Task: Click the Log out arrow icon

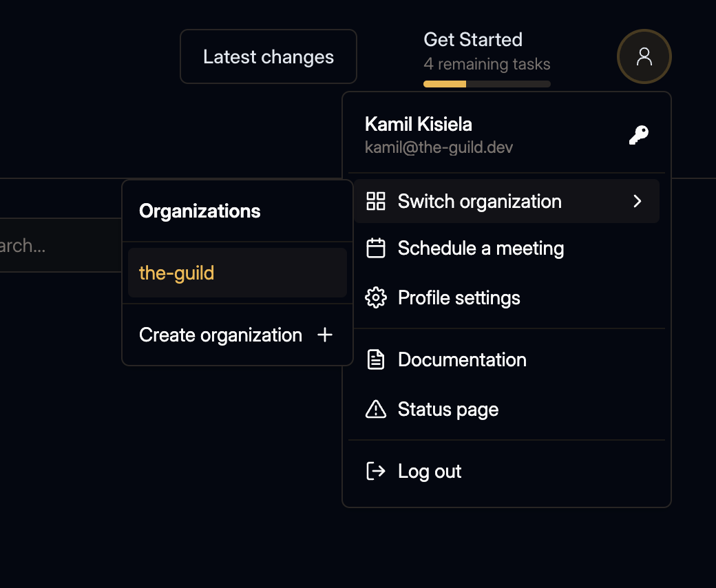Action: click(376, 471)
